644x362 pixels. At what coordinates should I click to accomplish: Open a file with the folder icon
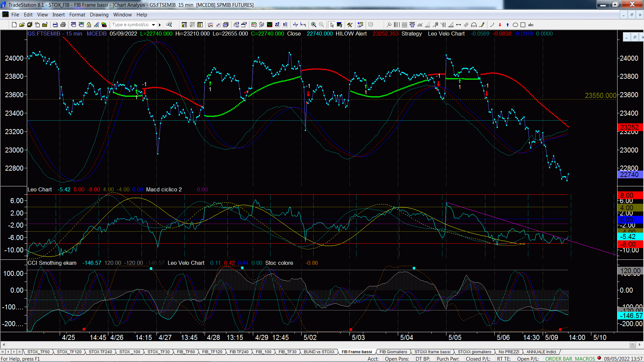tap(22, 25)
